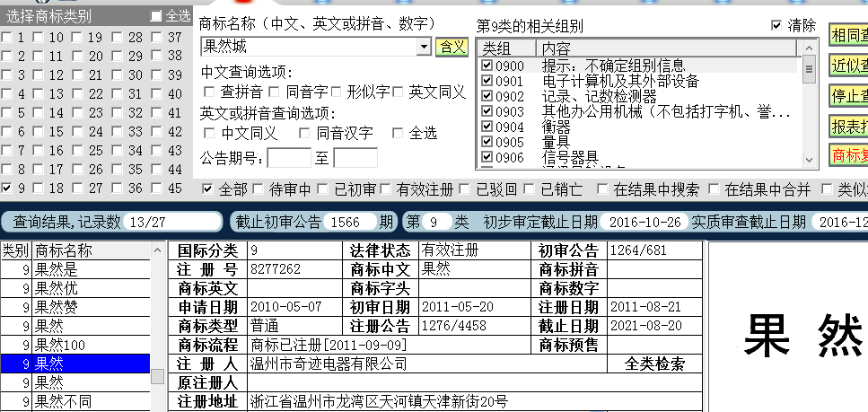Viewport: 868px width, 412px height.
Task: Select result row 果然赞
Action: [x=75, y=307]
